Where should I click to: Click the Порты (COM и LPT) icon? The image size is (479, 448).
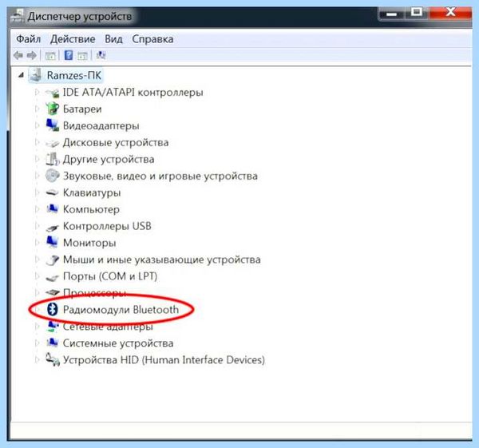[52, 277]
